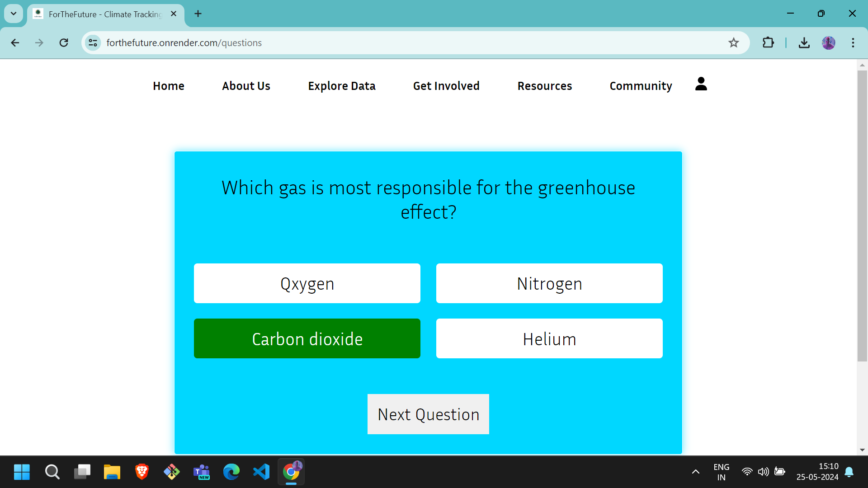This screenshot has height=488, width=868.
Task: Choose the Nitrogen answer option
Action: 549,284
